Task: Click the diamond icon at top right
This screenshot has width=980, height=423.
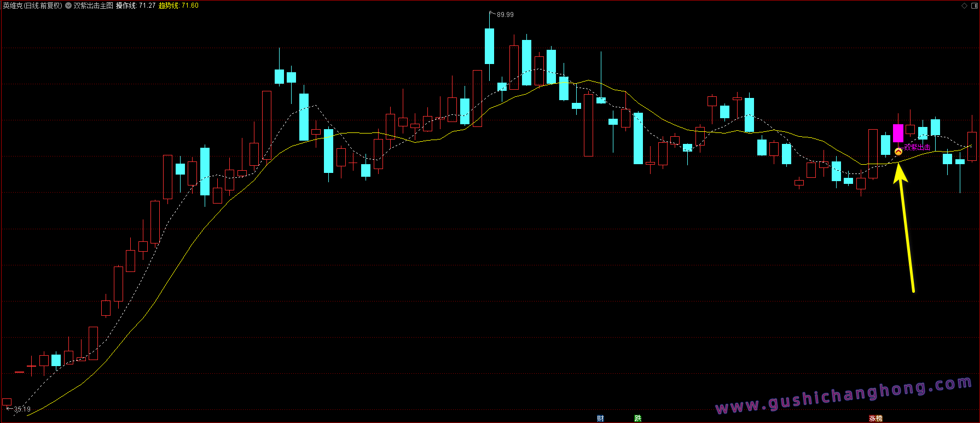Action: point(964,5)
